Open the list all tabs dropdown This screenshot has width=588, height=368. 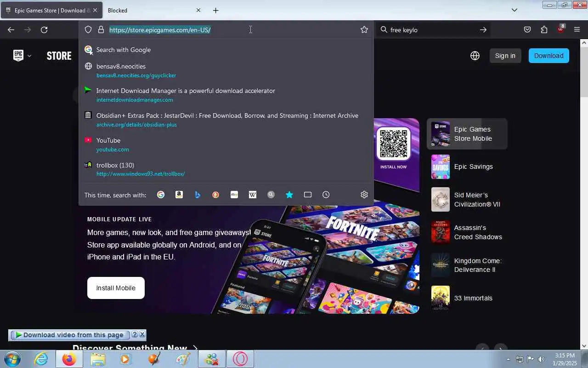coord(514,10)
